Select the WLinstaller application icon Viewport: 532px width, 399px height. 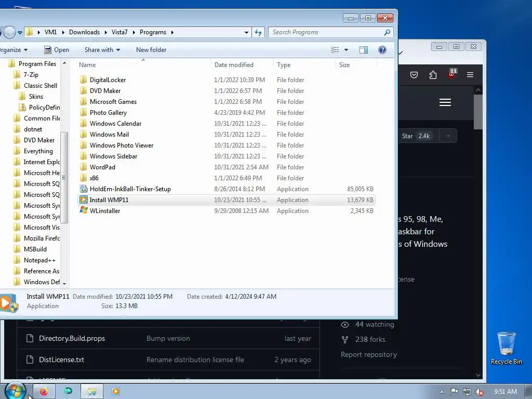(84, 210)
